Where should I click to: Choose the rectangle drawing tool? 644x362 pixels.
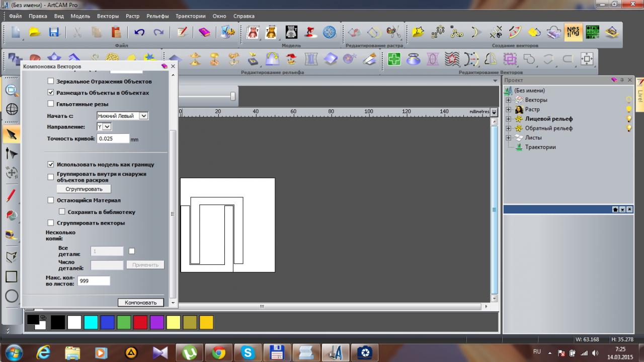click(12, 276)
